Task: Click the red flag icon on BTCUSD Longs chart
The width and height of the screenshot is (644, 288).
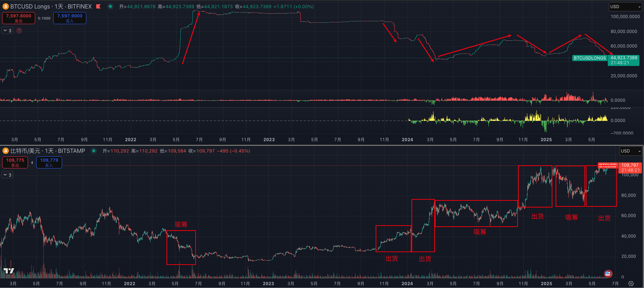Action: [x=98, y=6]
